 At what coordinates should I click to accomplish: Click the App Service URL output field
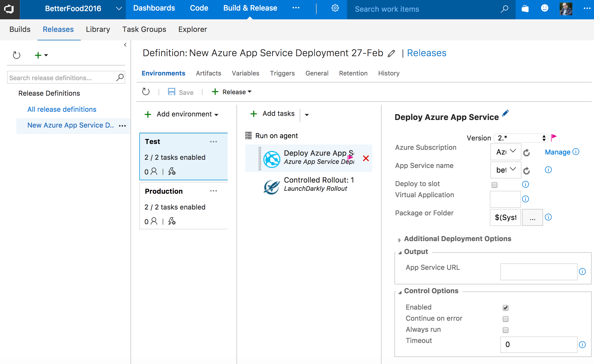[x=539, y=272]
